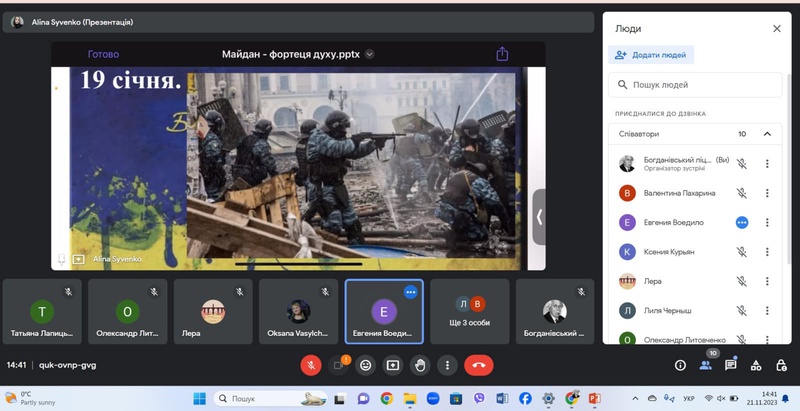Screen dimensions: 800x411
Task: Show hidden system tray icons
Action: tap(635, 398)
